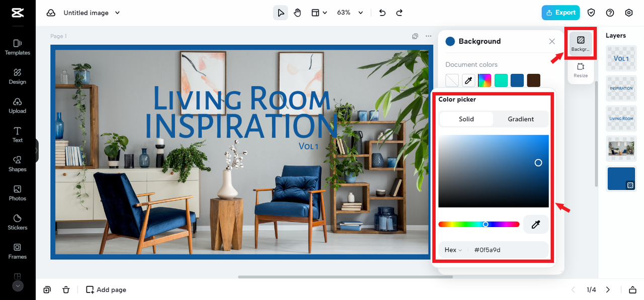Click the lock icon at bottom right
The image size is (644, 300).
[x=632, y=289]
